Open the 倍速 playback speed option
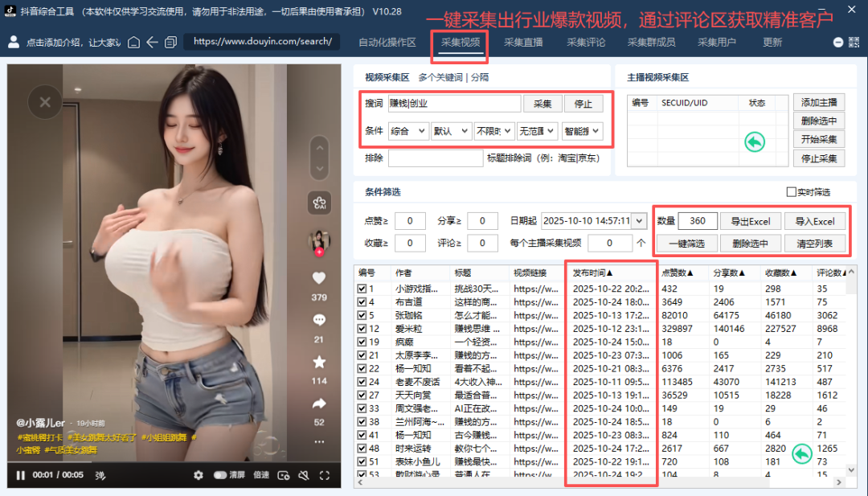The image size is (868, 496). pyautogui.click(x=261, y=475)
